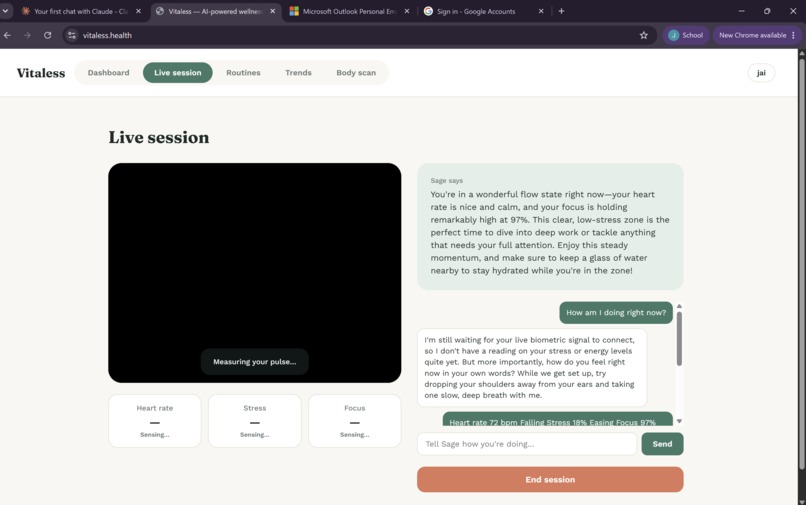Click the Heart rate 72 bpm message
Viewport: 806px width, 505px height.
pos(557,420)
